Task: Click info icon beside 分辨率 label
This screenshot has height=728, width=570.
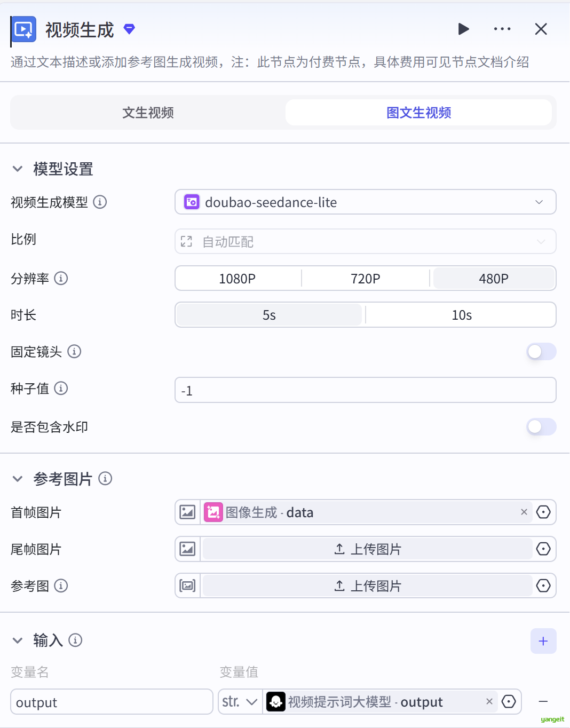Action: pyautogui.click(x=61, y=278)
